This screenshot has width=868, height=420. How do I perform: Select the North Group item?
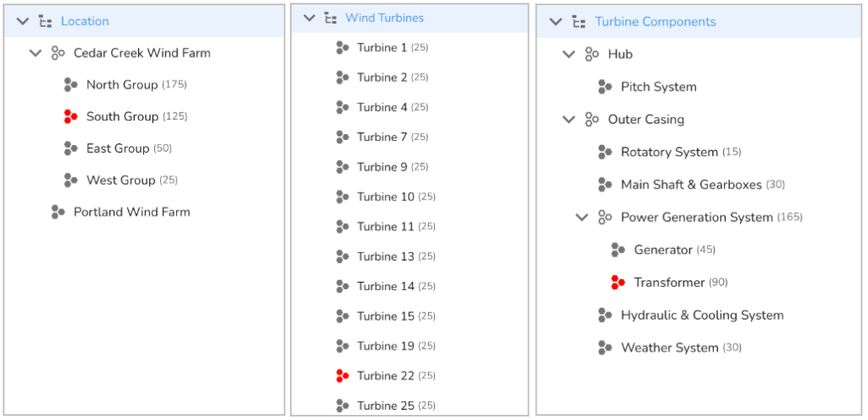pos(136,85)
